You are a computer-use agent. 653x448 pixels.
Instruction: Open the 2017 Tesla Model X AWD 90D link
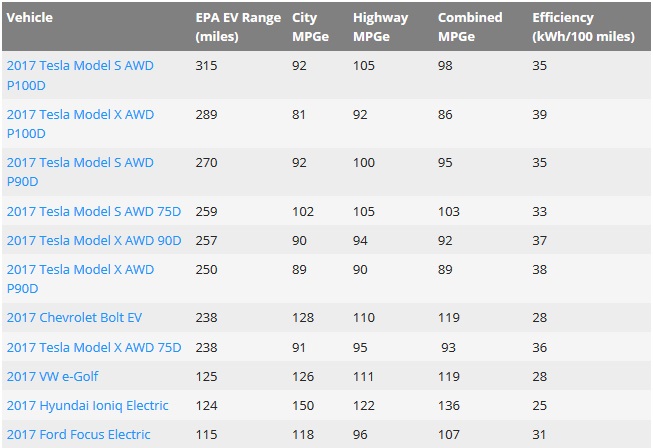tap(94, 240)
